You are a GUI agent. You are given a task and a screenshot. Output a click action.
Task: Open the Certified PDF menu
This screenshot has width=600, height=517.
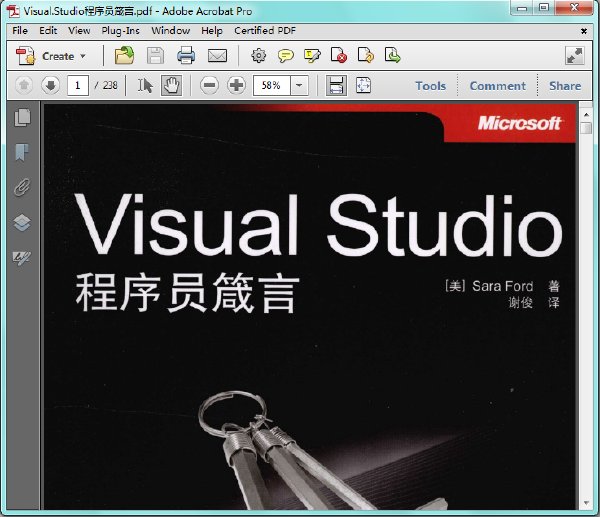(265, 31)
